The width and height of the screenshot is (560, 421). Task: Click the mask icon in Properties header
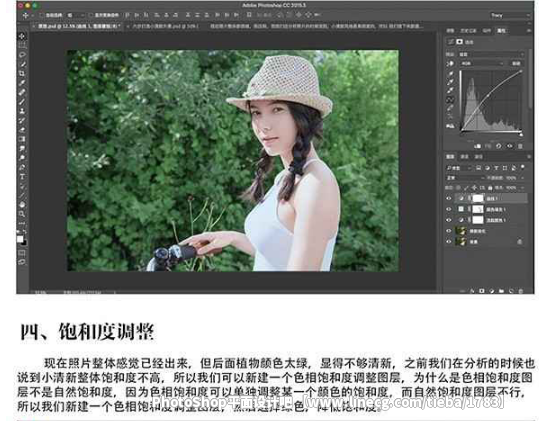tap(460, 42)
